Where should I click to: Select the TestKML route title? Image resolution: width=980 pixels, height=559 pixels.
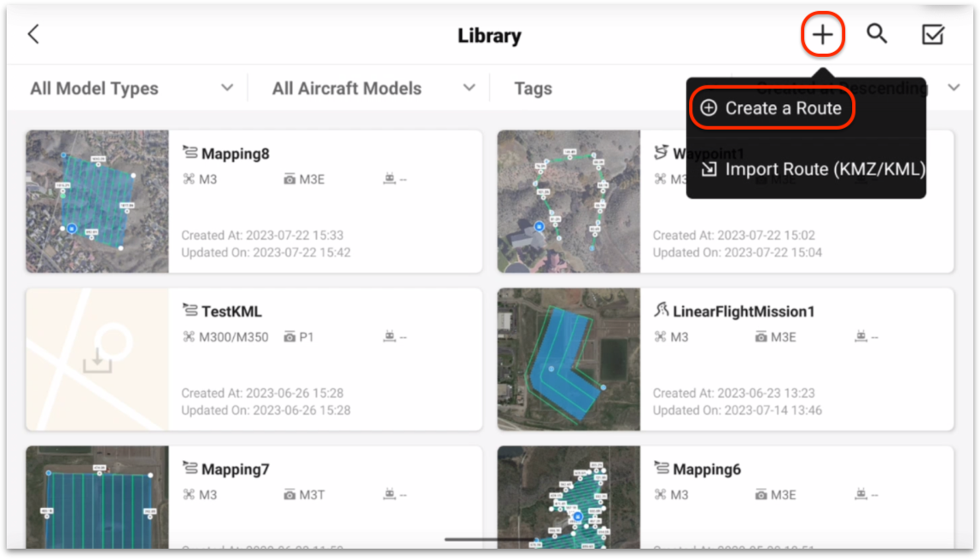click(x=232, y=311)
